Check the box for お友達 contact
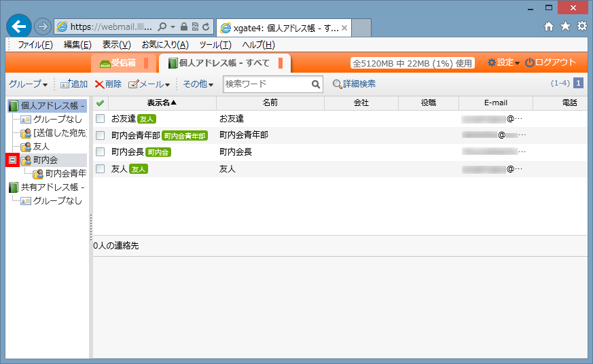 101,118
